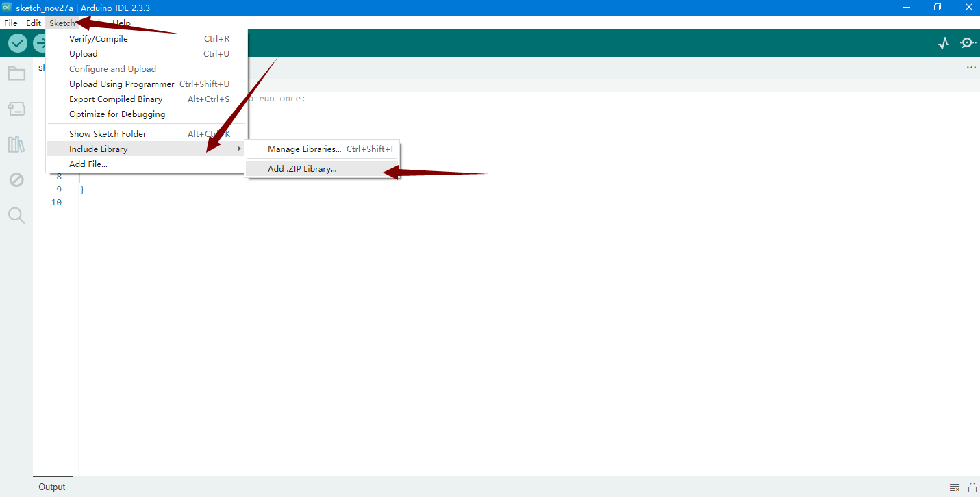
Task: Toggle the output lock icon
Action: [972, 487]
